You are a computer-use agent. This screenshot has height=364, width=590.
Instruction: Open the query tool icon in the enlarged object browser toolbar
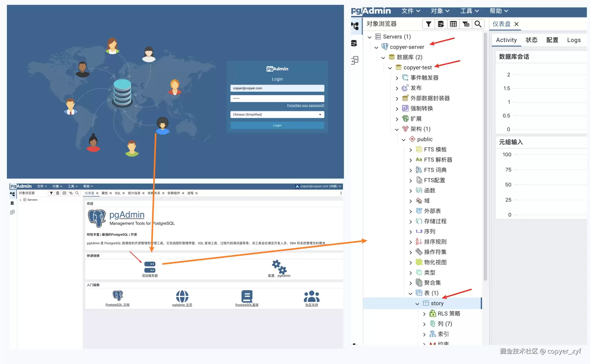click(441, 24)
